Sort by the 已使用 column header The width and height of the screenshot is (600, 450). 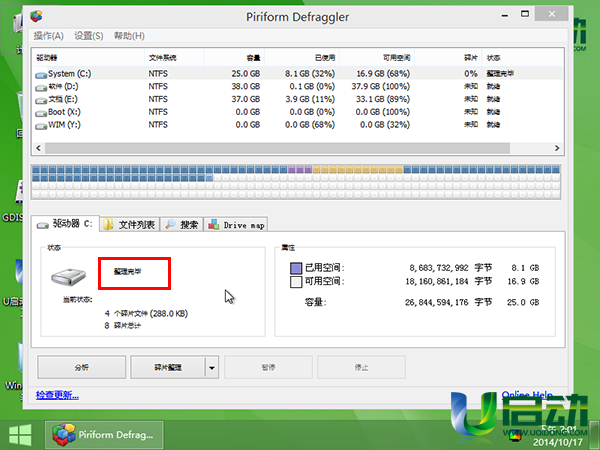point(302,58)
